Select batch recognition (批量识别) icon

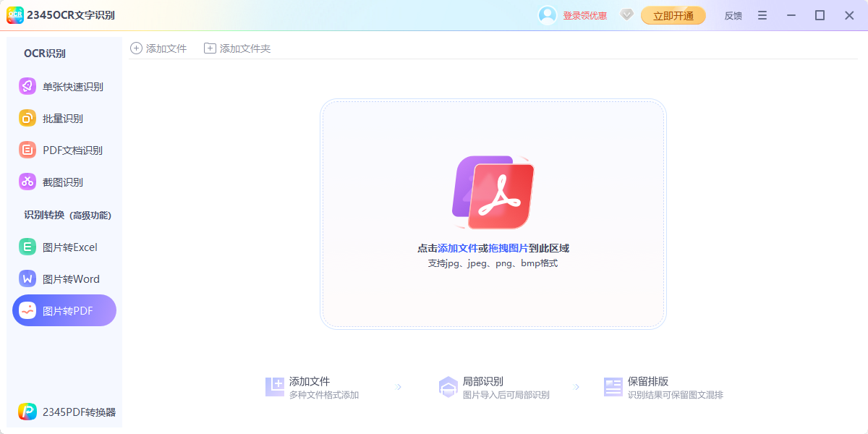coord(27,119)
